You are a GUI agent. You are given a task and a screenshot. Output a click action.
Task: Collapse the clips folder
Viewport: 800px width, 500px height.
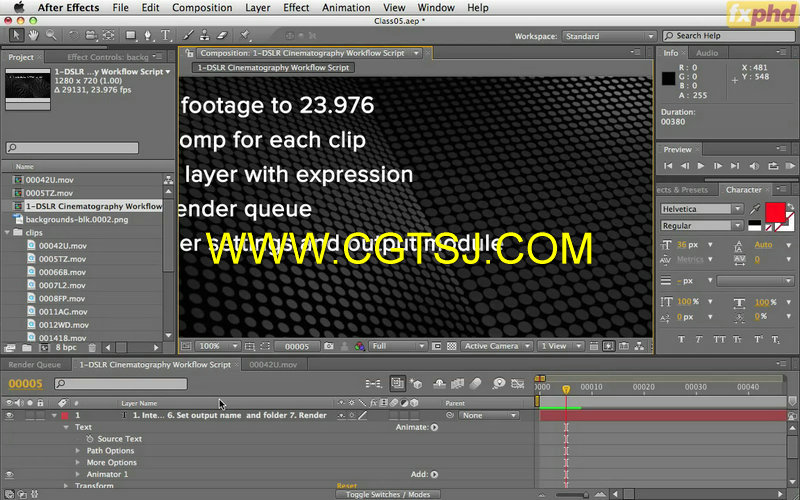point(7,233)
